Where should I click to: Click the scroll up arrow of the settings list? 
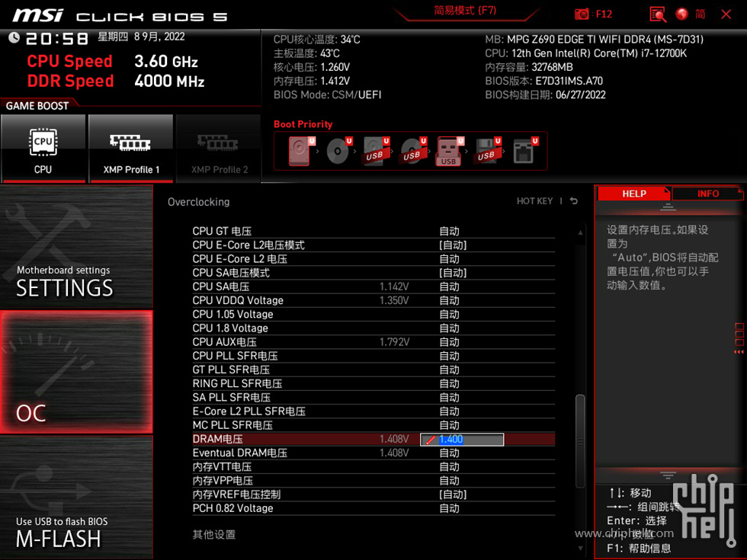pos(580,232)
